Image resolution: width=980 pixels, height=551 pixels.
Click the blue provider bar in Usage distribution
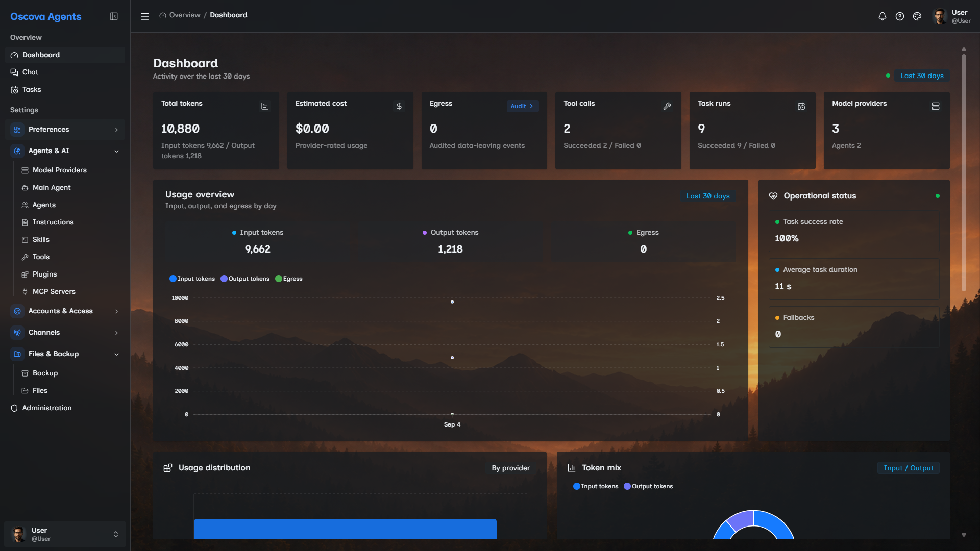pyautogui.click(x=345, y=529)
